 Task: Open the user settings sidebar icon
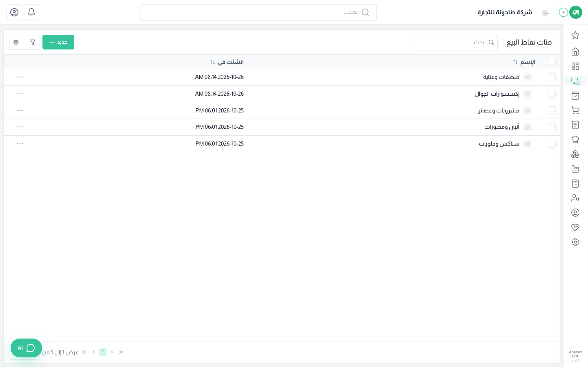click(x=575, y=198)
